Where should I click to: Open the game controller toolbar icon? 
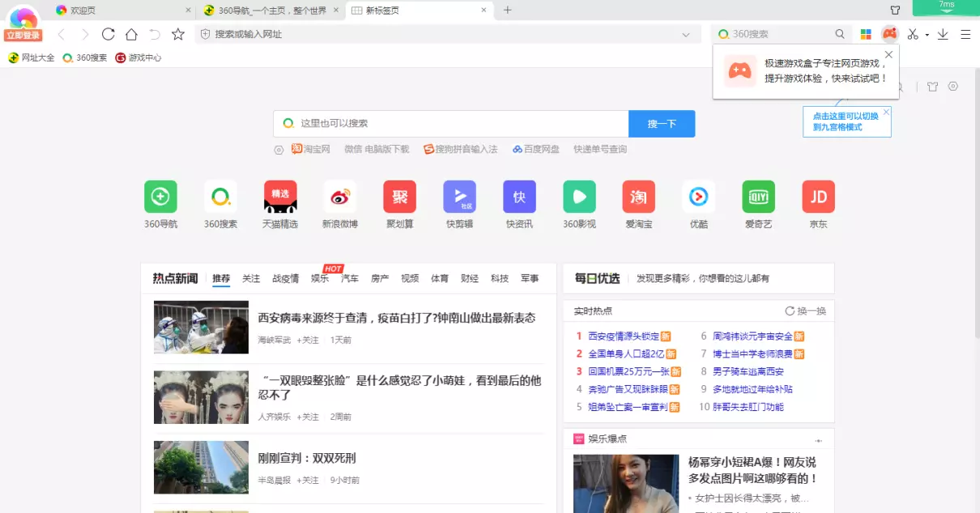[x=890, y=34]
